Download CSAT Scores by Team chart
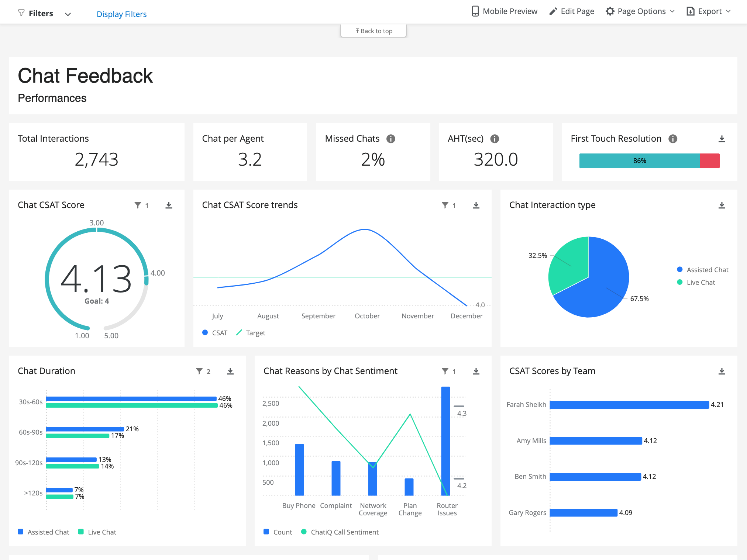This screenshot has height=560, width=747. click(x=722, y=371)
